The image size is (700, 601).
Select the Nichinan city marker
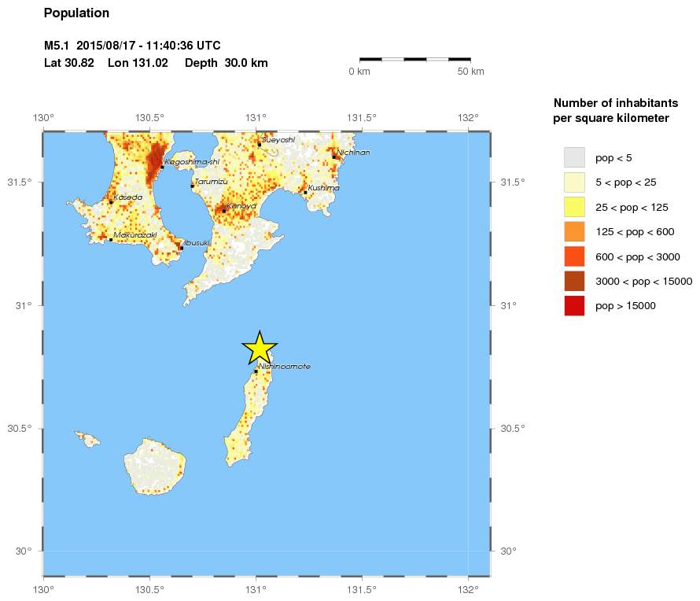click(x=333, y=157)
